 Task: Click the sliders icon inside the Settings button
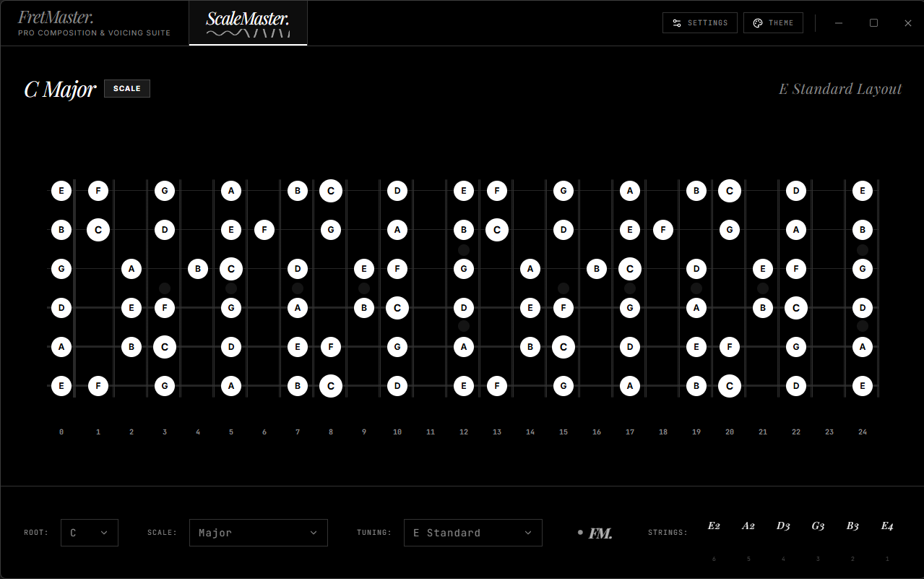click(677, 22)
